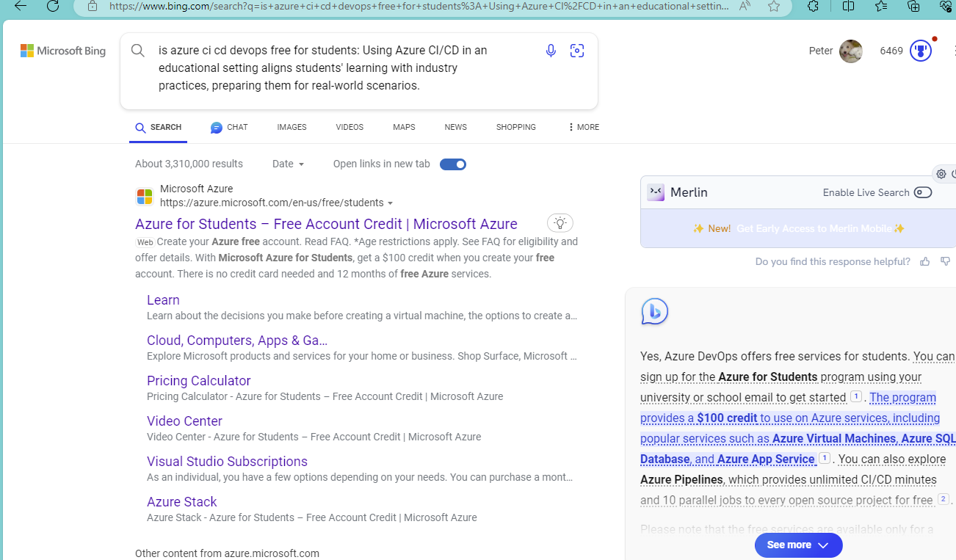Viewport: 956px width, 560px height.
Task: Open Azure for Students result title link
Action: click(326, 224)
